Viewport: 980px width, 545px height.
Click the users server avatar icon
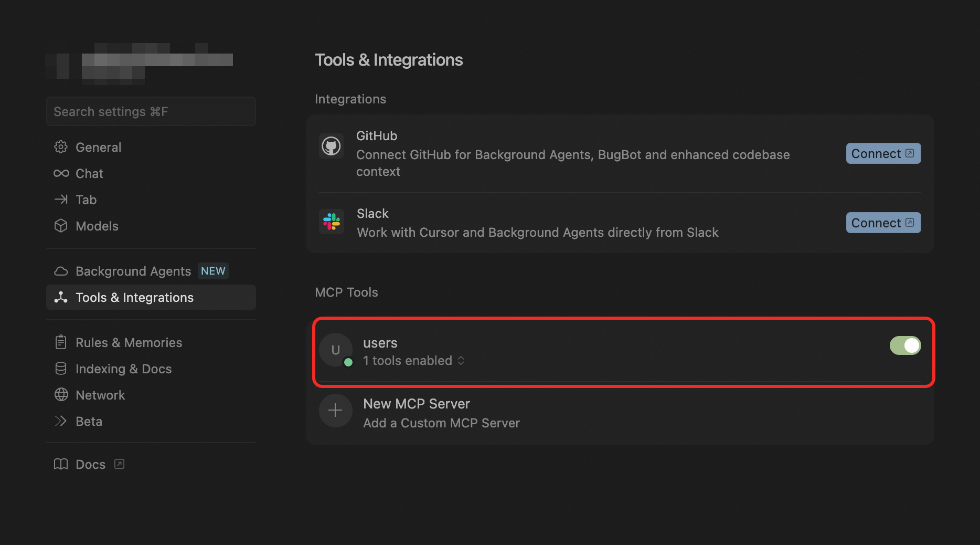(336, 350)
